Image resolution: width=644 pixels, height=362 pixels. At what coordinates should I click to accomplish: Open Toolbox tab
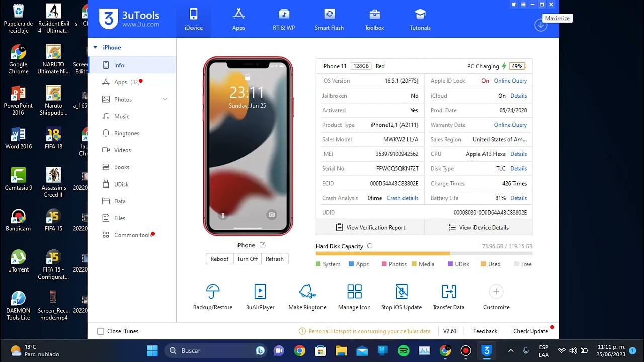pyautogui.click(x=374, y=19)
